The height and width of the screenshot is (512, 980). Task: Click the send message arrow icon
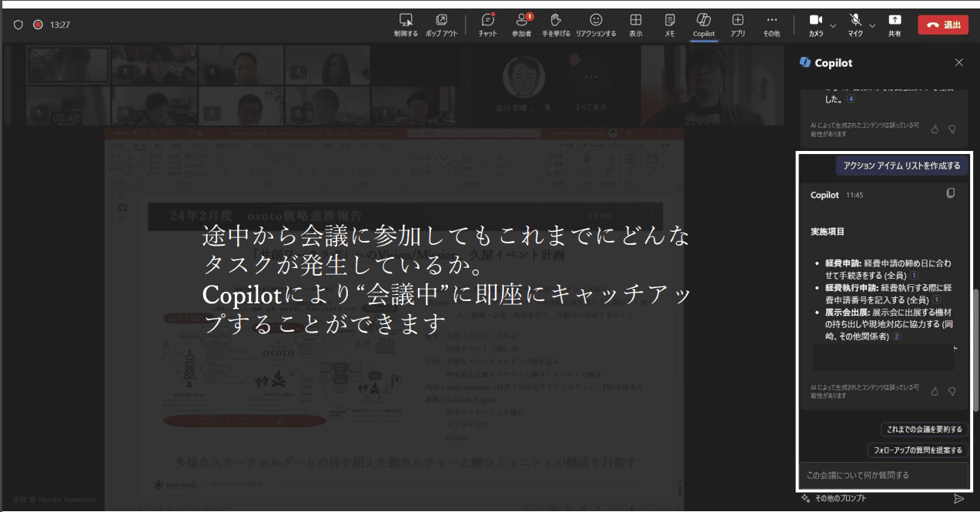tap(958, 498)
